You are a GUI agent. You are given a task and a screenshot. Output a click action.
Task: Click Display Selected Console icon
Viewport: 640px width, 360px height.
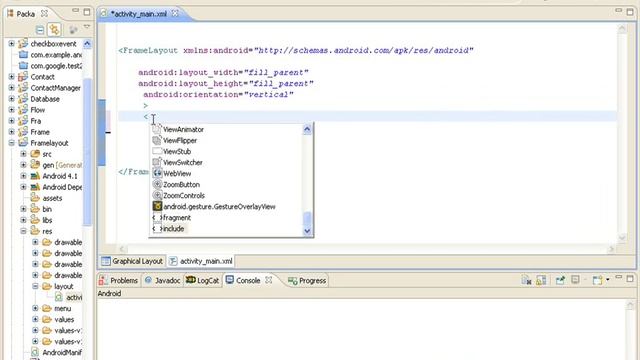point(575,280)
